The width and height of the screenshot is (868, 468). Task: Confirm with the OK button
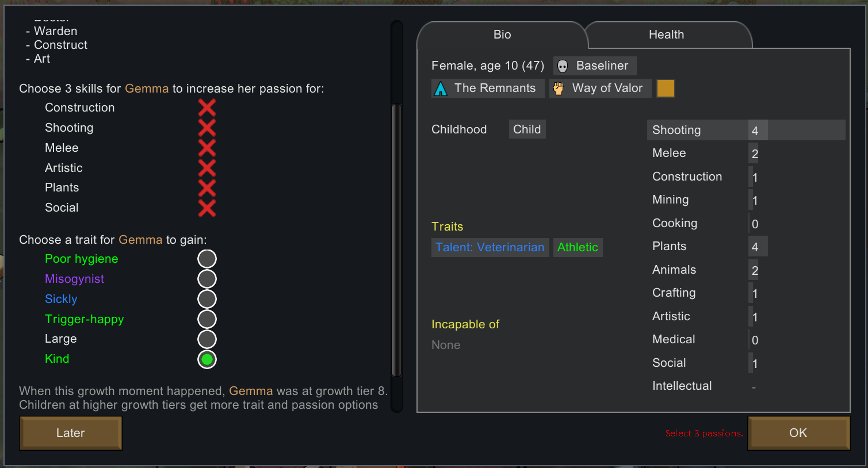[x=798, y=433]
